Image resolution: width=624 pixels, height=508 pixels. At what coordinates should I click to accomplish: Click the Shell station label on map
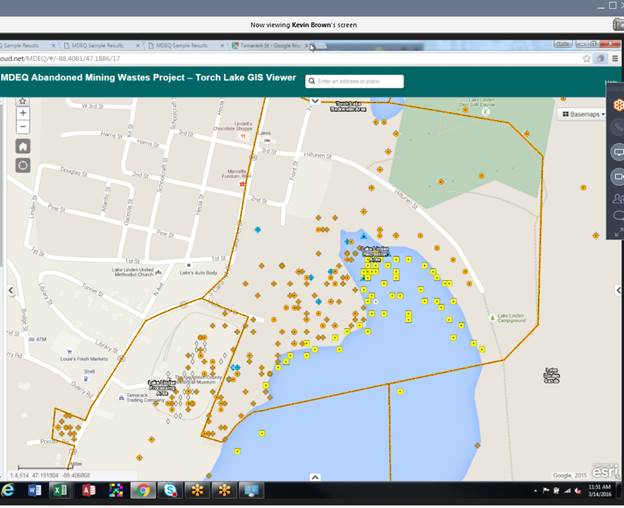click(x=89, y=371)
